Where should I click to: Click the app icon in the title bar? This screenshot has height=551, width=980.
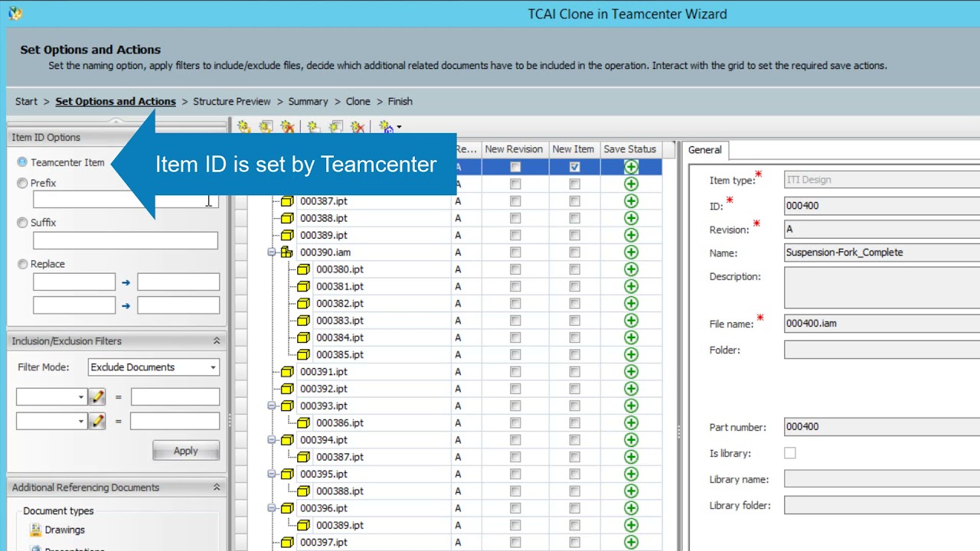(x=15, y=13)
